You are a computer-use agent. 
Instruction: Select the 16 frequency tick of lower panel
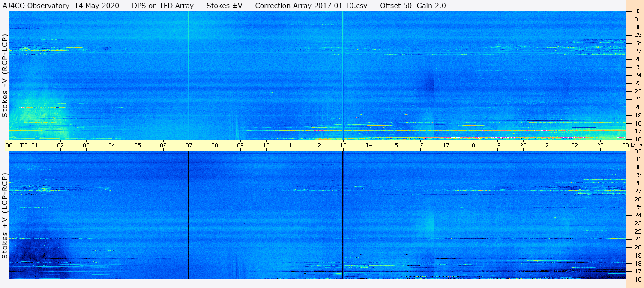pyautogui.click(x=637, y=279)
